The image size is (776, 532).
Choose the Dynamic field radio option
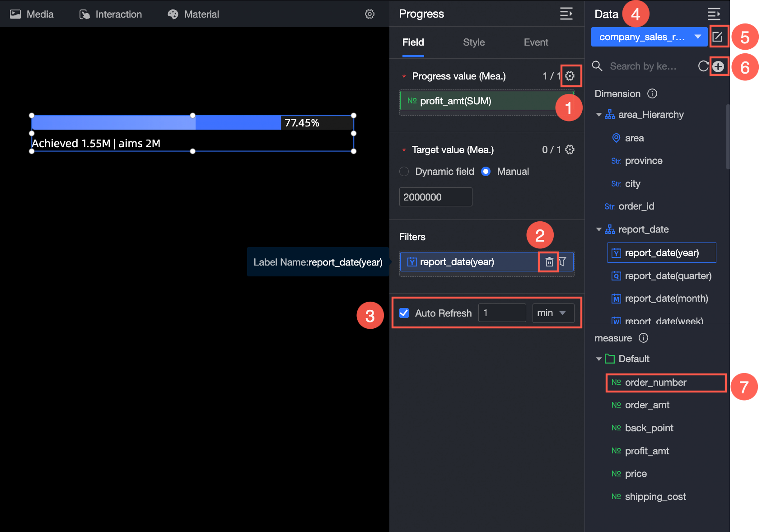point(404,172)
